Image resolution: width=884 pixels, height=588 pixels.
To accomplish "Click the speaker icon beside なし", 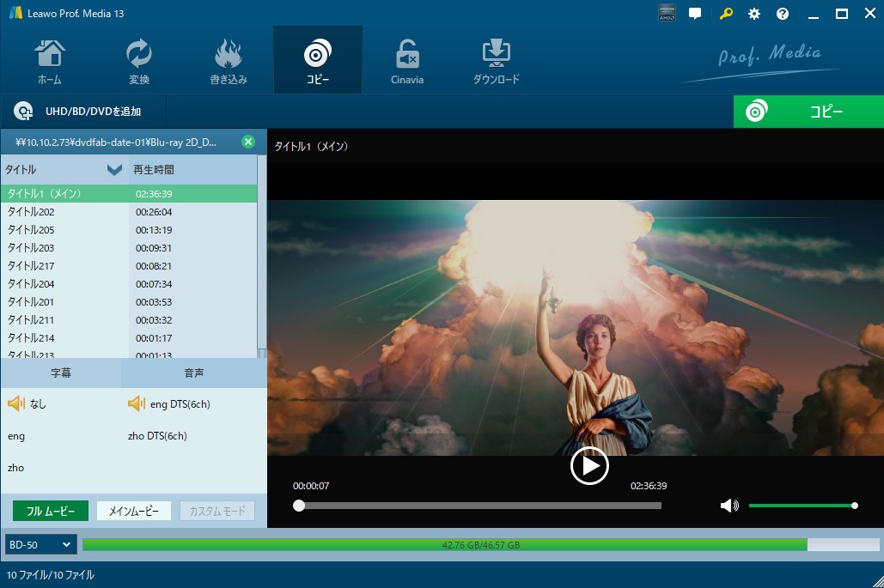I will (16, 403).
